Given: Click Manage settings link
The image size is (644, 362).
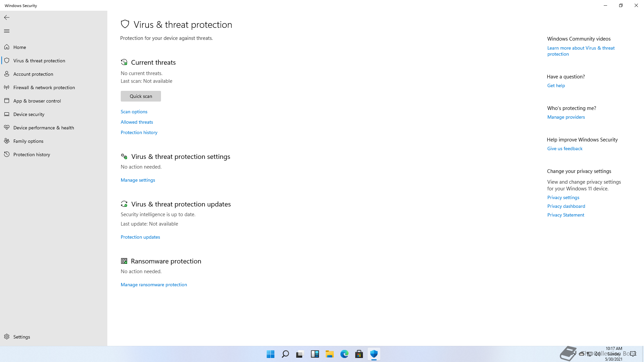Looking at the screenshot, I should tap(138, 180).
